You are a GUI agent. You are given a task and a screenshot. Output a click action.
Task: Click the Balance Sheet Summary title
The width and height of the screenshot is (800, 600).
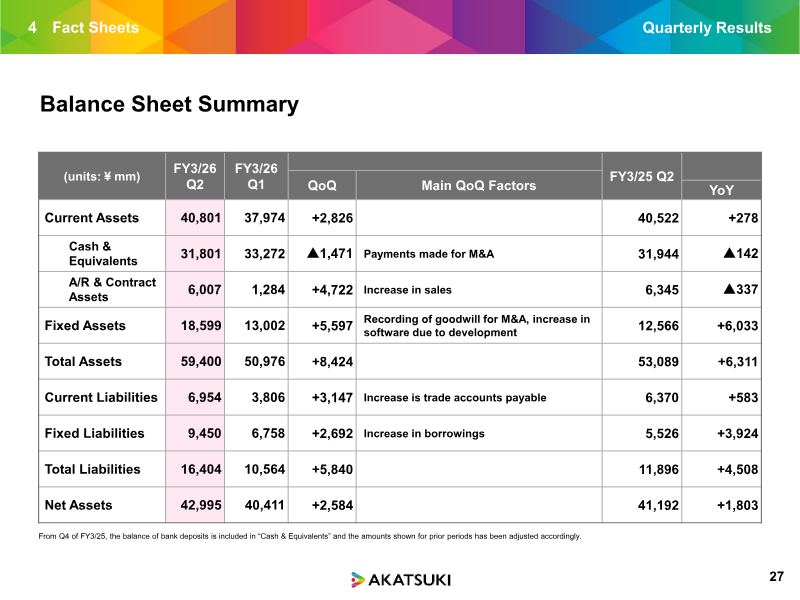point(168,105)
